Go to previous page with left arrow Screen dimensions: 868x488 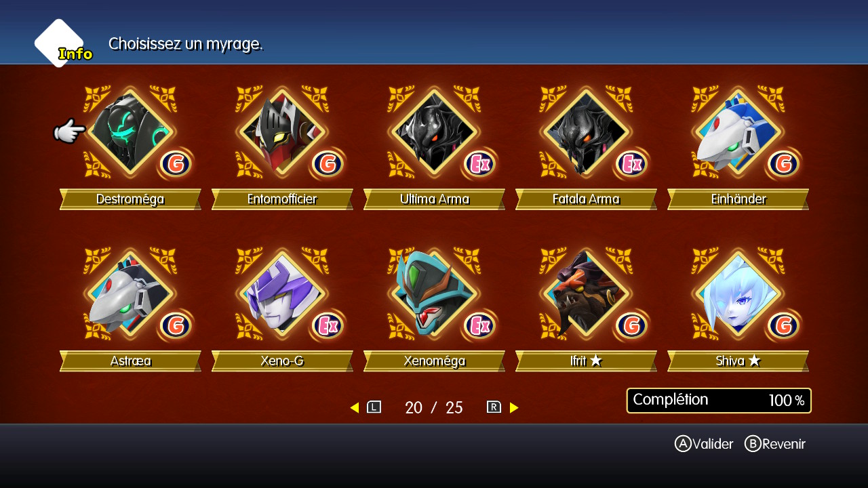tap(354, 407)
